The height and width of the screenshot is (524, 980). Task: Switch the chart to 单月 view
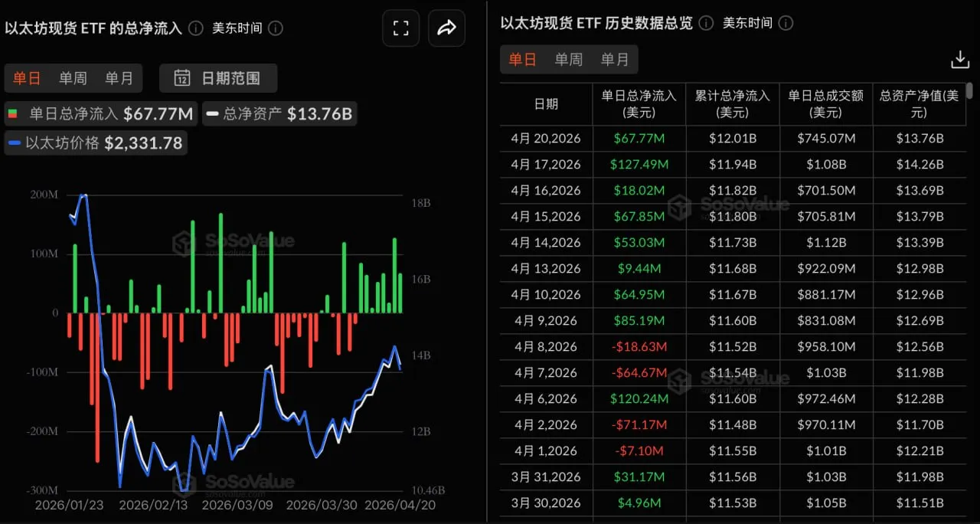point(119,78)
